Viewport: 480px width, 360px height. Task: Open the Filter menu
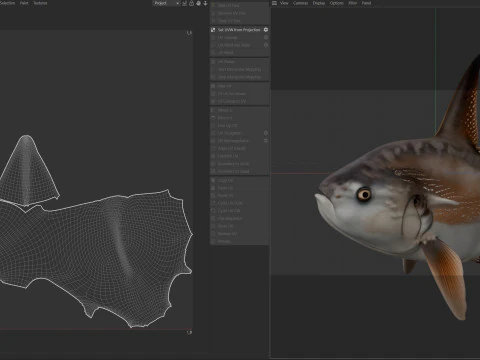click(x=353, y=3)
